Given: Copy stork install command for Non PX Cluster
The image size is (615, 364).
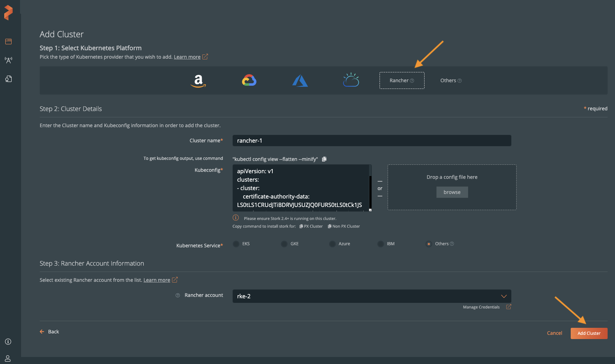Looking at the screenshot, I should tap(344, 226).
